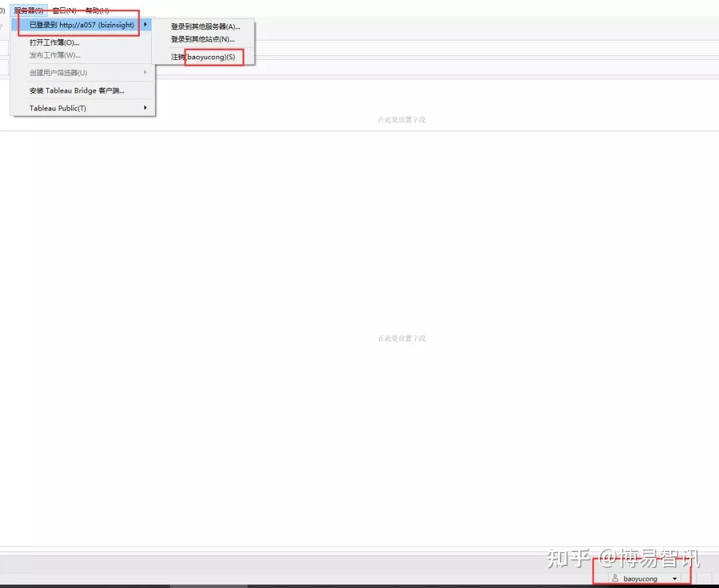Image resolution: width=719 pixels, height=588 pixels.
Task: Select 登录到其他站点(N) in the submenu
Action: [202, 40]
